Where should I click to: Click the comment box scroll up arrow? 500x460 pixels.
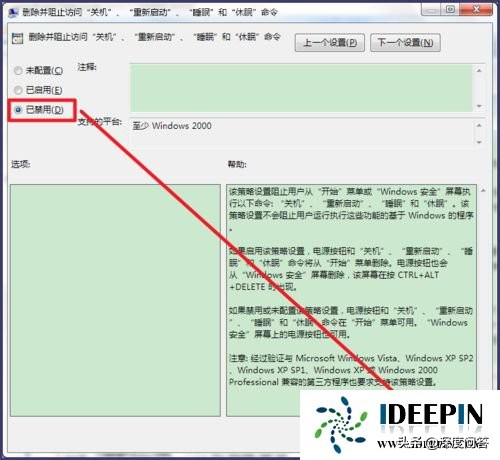479,71
